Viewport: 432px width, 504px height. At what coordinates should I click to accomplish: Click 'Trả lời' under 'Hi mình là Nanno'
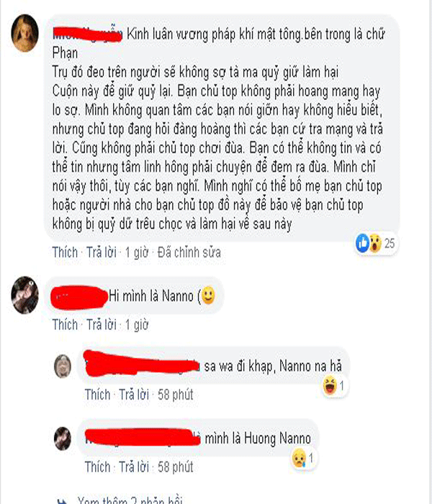pos(102,325)
